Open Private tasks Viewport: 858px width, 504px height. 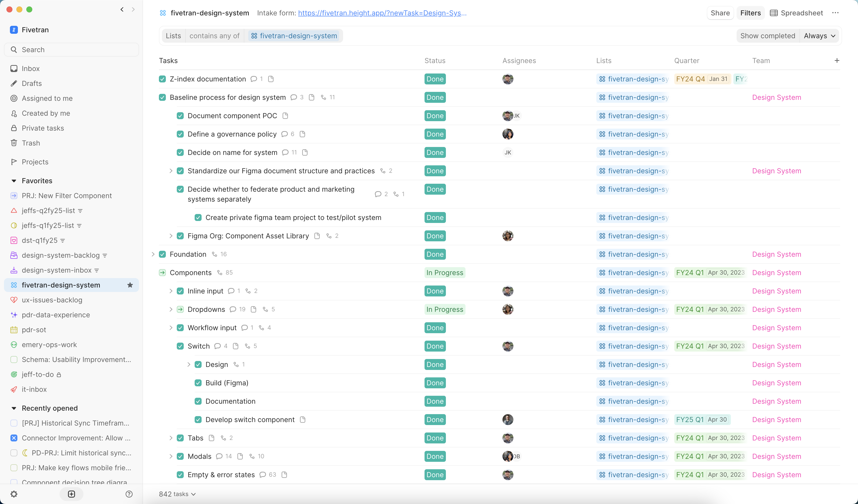(71, 128)
